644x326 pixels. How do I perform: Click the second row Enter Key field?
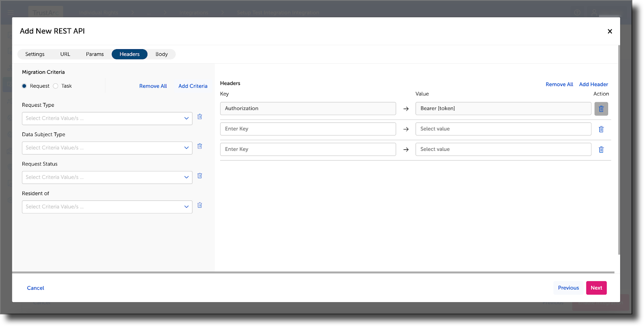pyautogui.click(x=308, y=129)
